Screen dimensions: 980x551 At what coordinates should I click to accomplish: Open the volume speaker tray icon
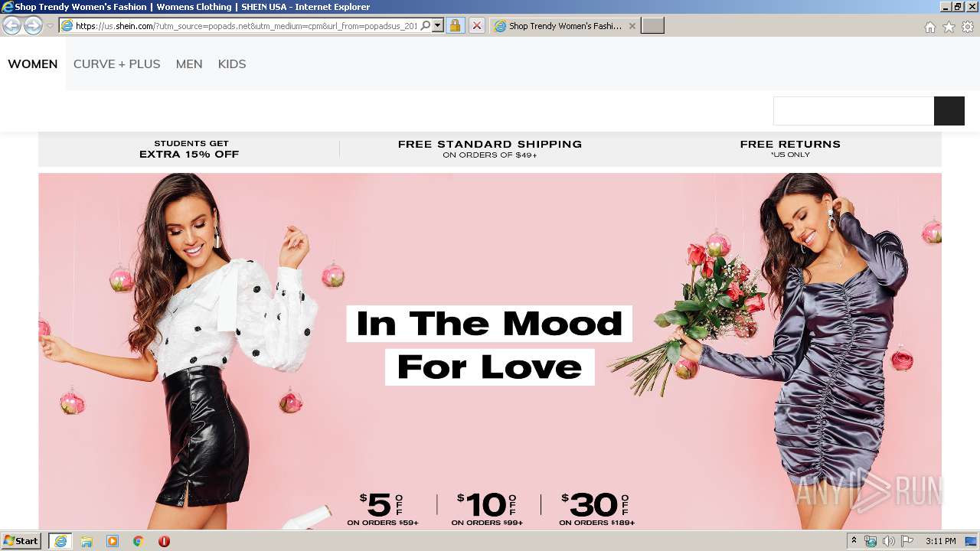[889, 541]
